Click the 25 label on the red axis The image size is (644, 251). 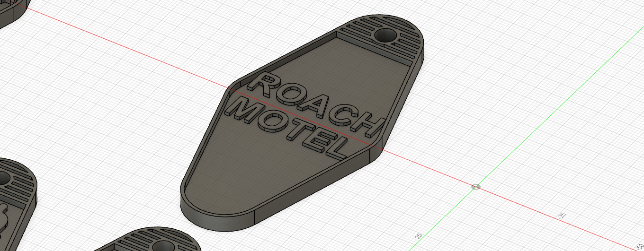click(562, 215)
